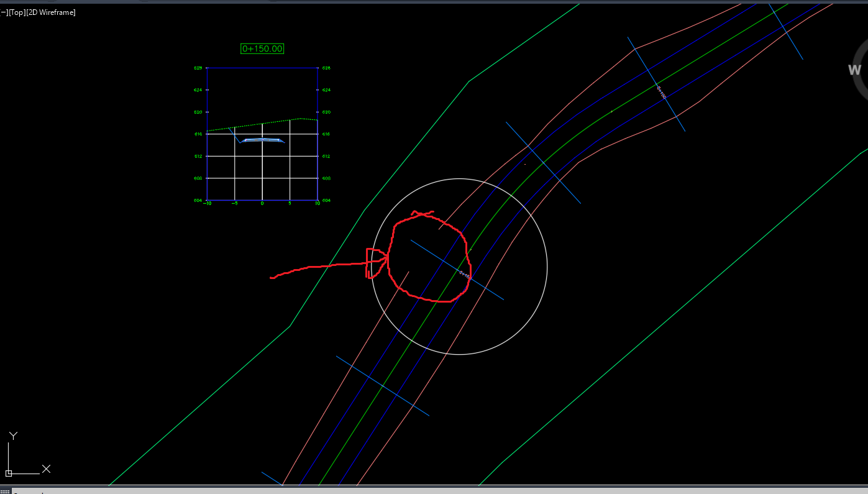The image size is (868, 494).
Task: Click the -5 offset label on section axis
Action: coord(234,203)
